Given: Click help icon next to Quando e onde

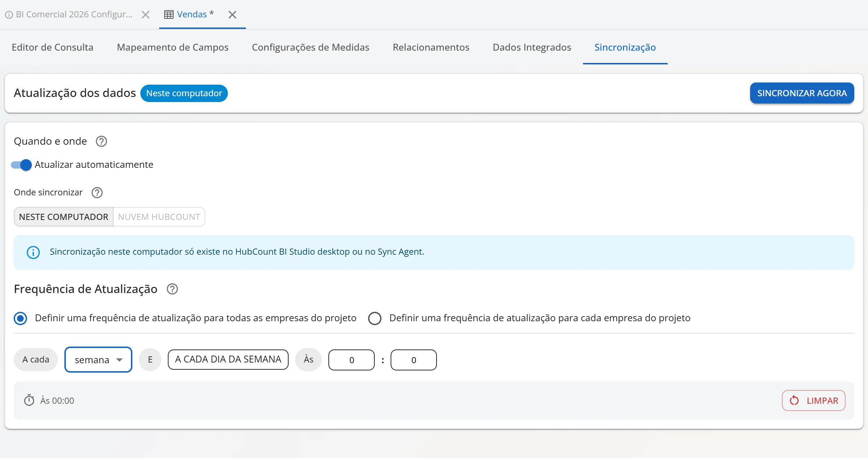Looking at the screenshot, I should pos(101,141).
